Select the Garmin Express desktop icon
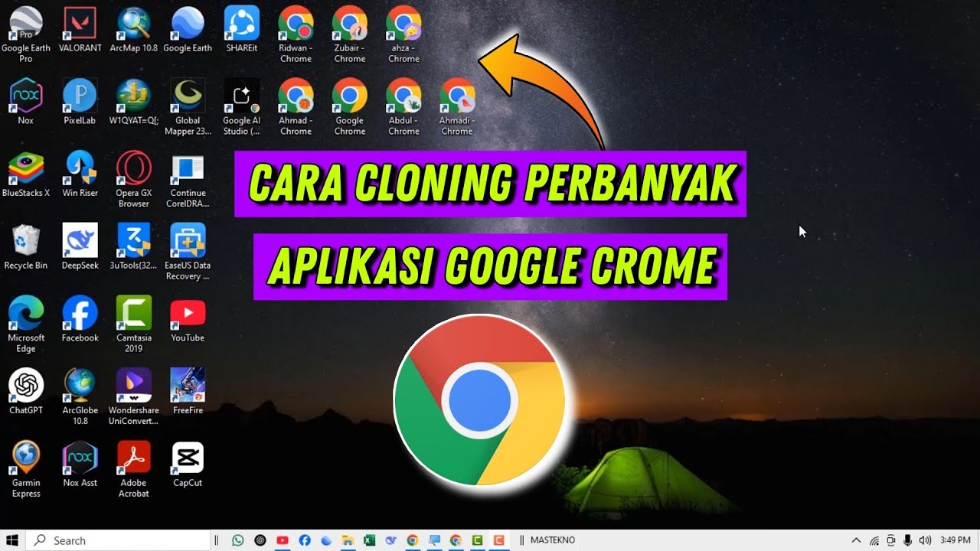The image size is (980, 551). 26,470
